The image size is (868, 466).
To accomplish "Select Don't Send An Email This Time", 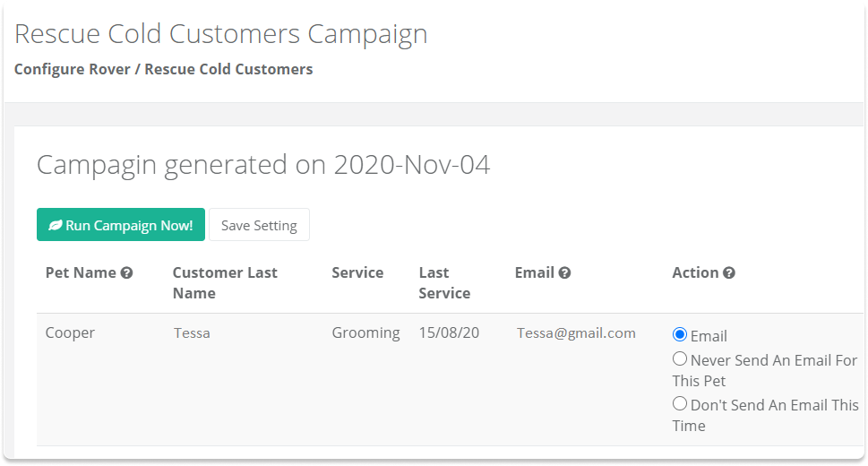I will click(x=680, y=403).
